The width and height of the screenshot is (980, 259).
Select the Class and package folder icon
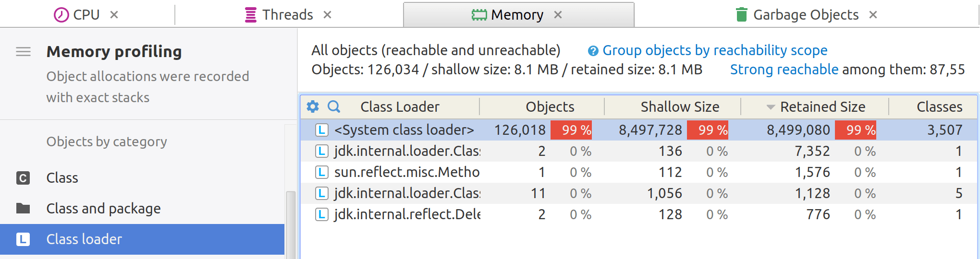point(23,209)
